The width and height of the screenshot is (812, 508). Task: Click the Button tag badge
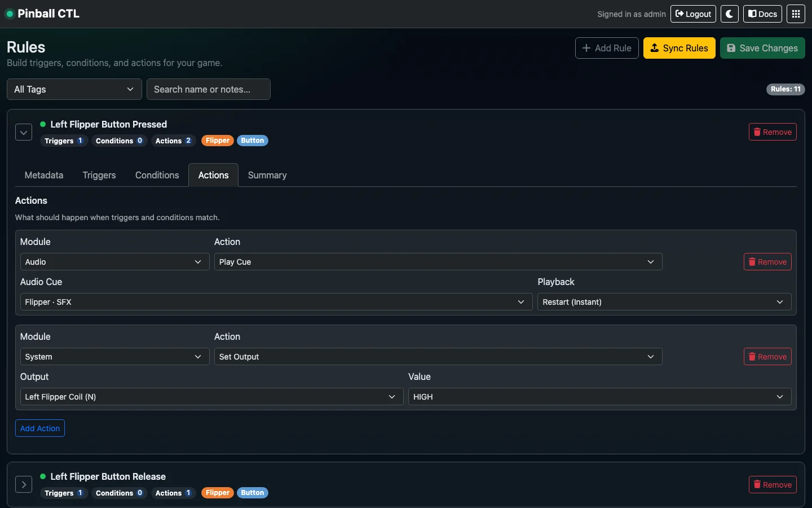click(253, 141)
